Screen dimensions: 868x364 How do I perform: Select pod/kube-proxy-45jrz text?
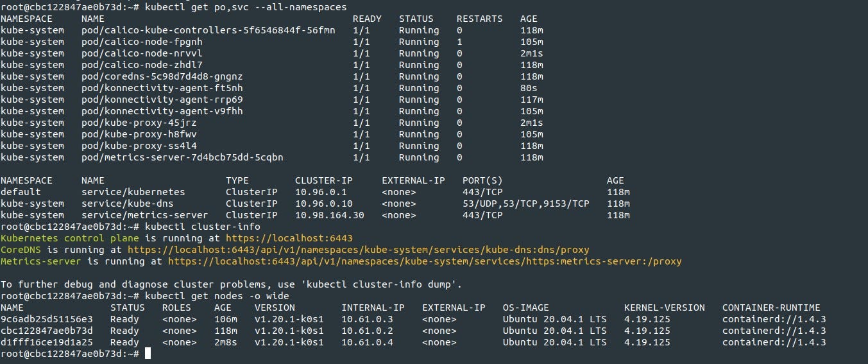coord(139,123)
